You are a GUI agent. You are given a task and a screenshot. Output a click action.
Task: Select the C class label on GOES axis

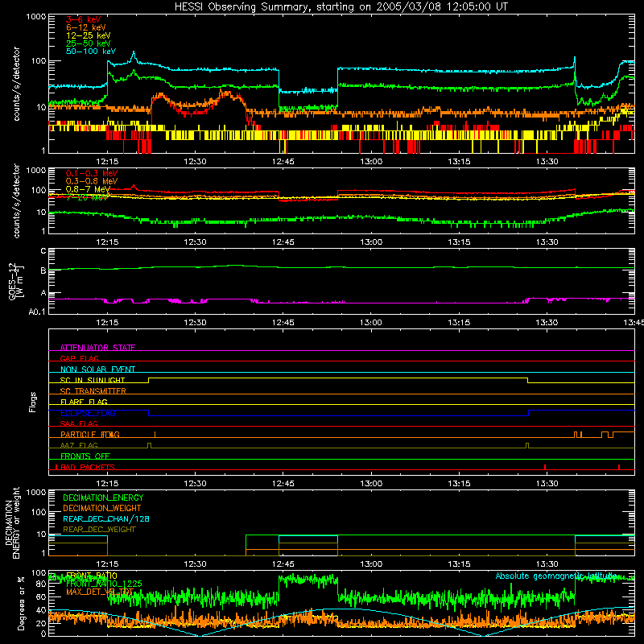coord(43,251)
